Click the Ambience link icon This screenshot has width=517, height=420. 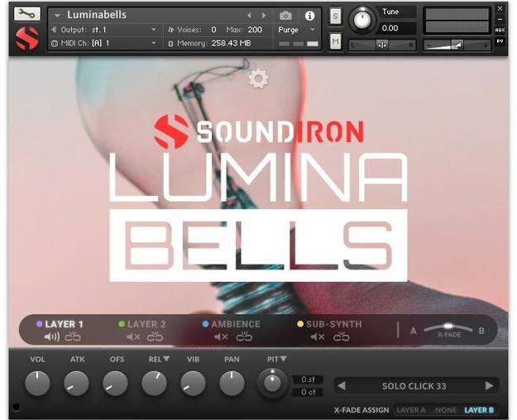244,336
